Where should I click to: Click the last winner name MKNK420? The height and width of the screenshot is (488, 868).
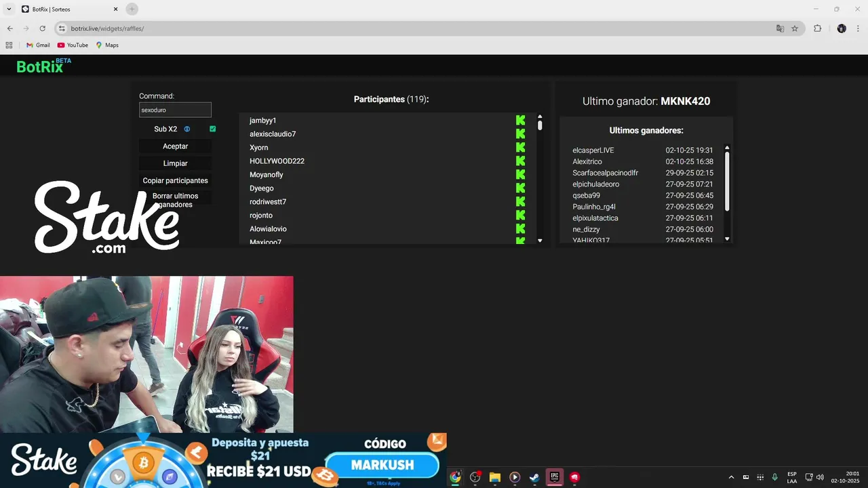(x=686, y=101)
